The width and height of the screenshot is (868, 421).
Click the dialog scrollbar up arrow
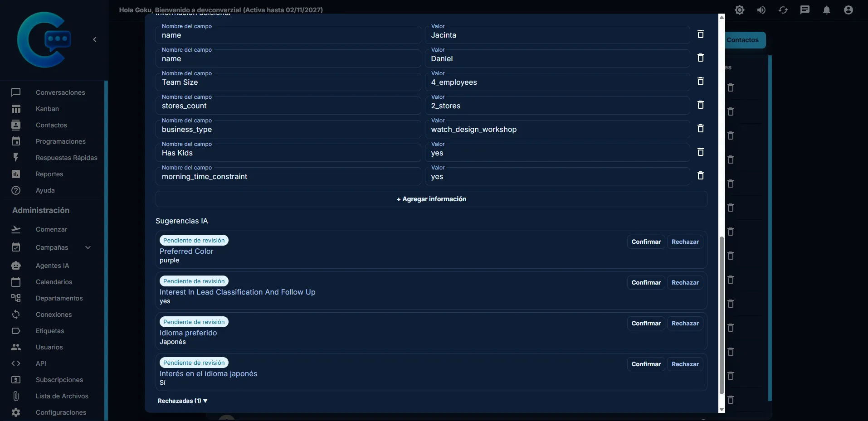coord(722,17)
